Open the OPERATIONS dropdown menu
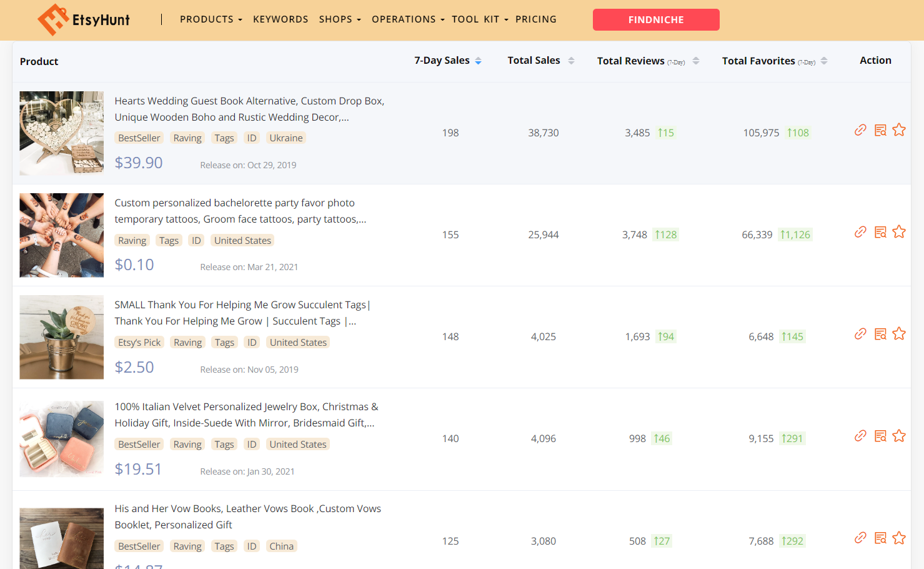 [407, 19]
